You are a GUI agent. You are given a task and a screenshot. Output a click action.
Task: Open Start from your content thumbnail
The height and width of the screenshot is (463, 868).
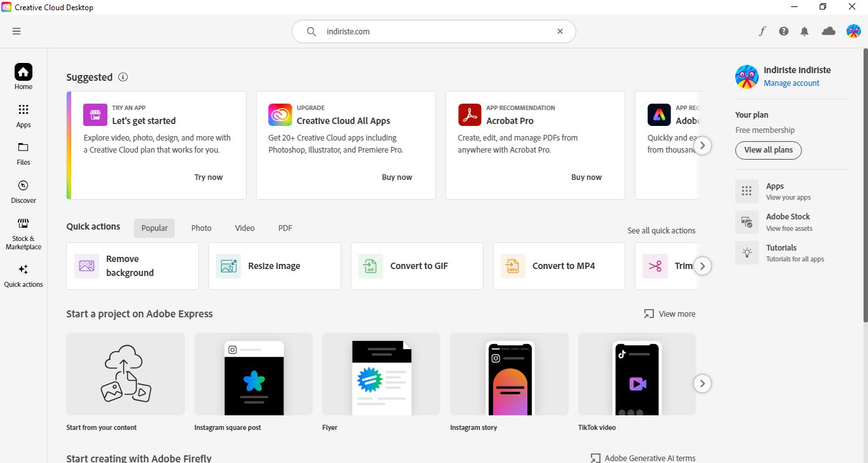coord(126,374)
